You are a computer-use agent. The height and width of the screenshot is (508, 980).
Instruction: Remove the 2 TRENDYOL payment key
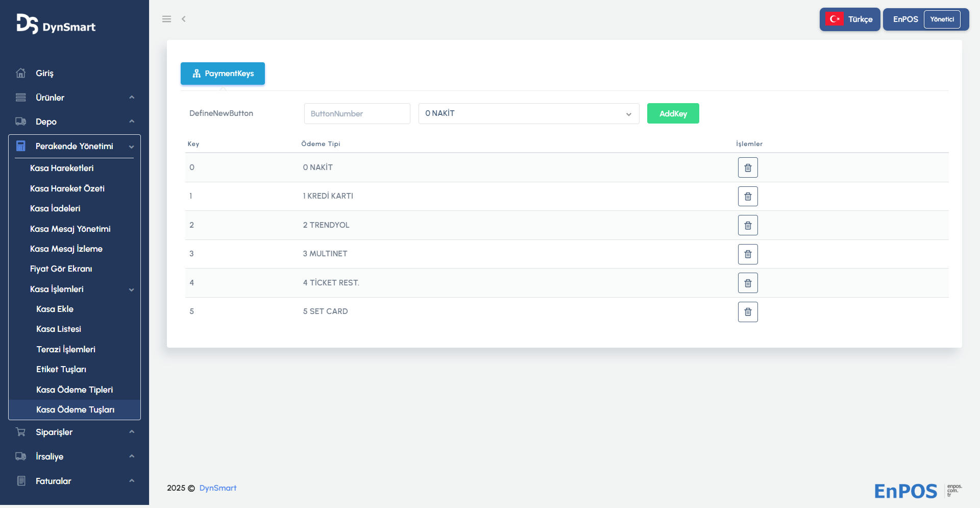coord(748,225)
